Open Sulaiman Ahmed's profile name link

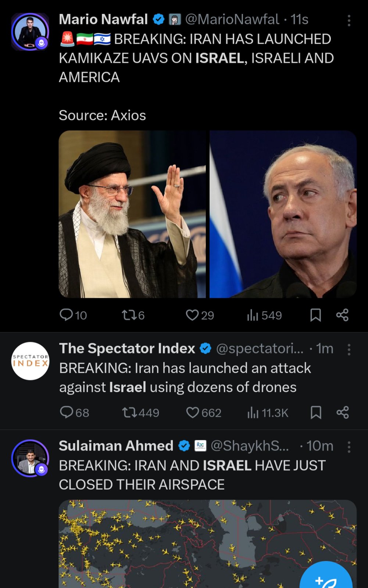click(116, 446)
